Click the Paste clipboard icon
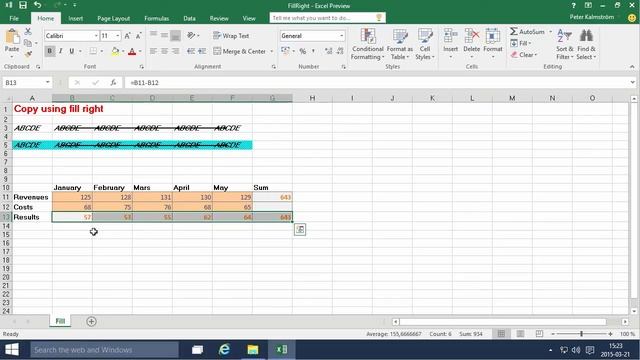The width and height of the screenshot is (640, 360). (x=12, y=38)
